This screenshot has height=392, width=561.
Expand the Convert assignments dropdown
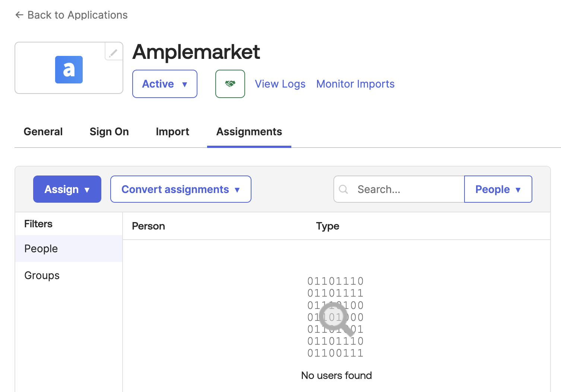pyautogui.click(x=181, y=189)
